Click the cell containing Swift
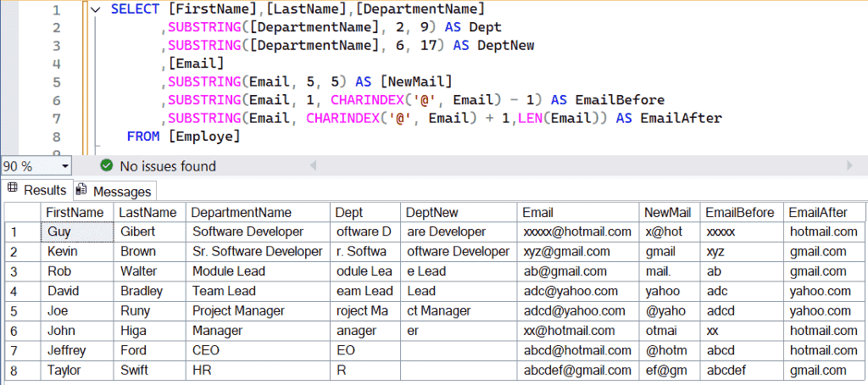 [149, 370]
